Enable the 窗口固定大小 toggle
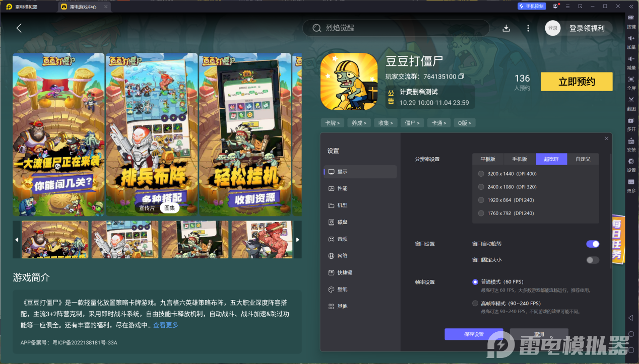The width and height of the screenshot is (639, 364). (593, 260)
